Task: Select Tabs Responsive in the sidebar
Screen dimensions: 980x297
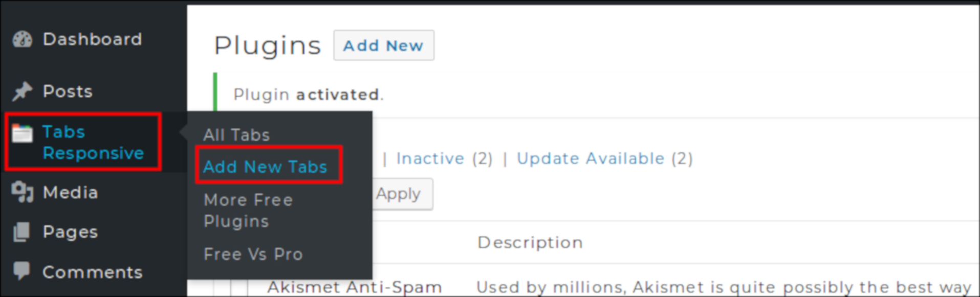Action: pyautogui.click(x=93, y=142)
